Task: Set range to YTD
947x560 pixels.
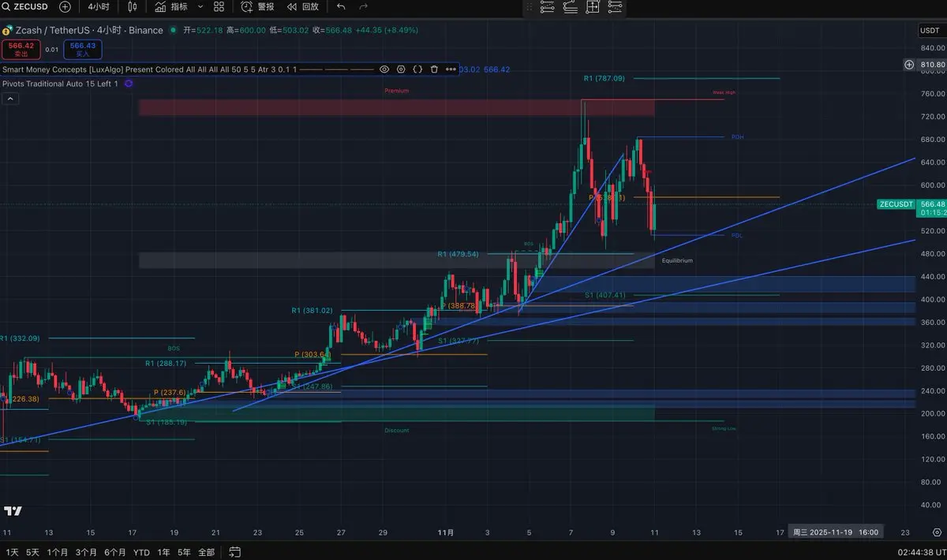Action: (x=142, y=552)
